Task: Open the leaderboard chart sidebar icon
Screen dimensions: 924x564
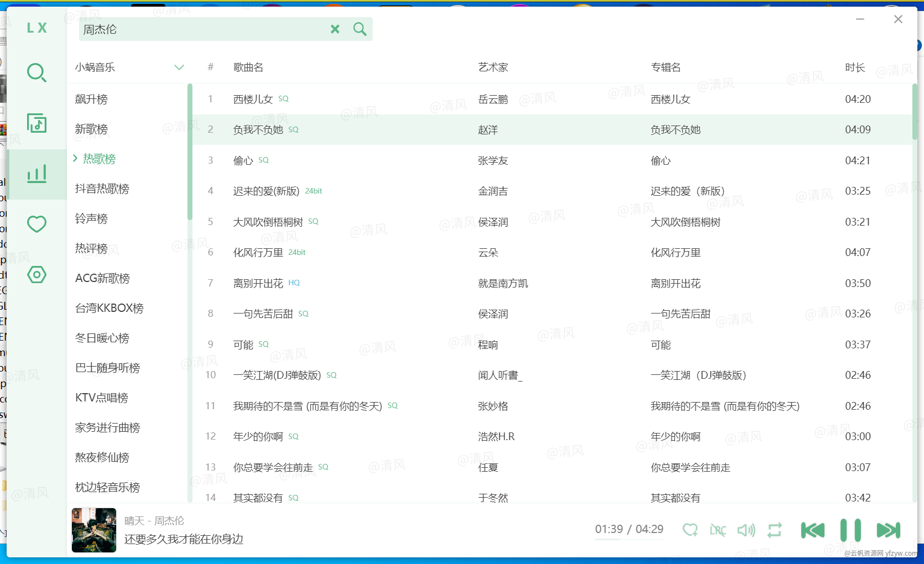Action: [x=36, y=174]
